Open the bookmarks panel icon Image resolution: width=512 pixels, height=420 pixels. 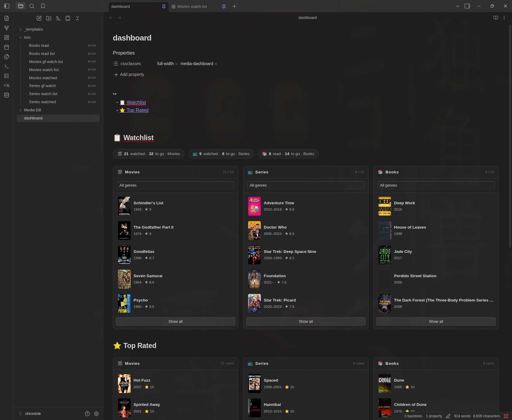click(43, 6)
